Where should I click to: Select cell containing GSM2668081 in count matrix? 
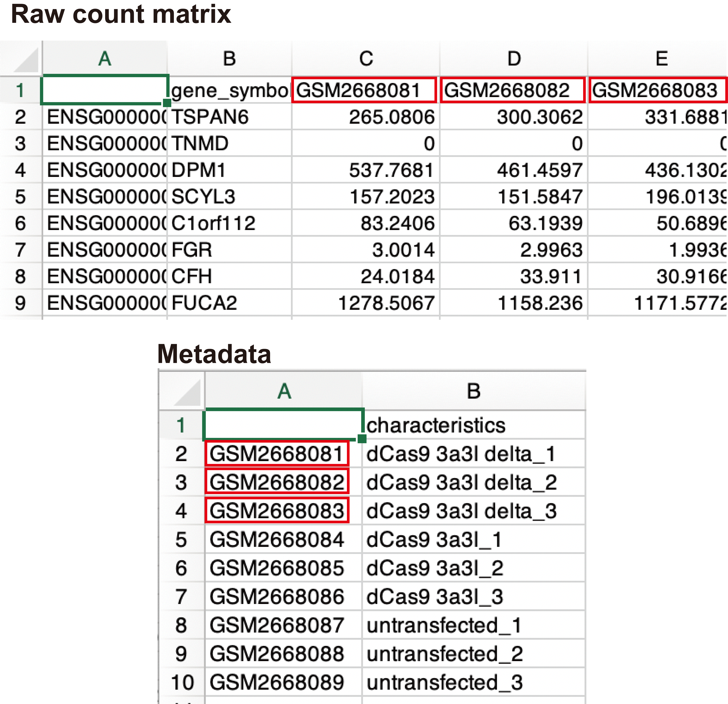coord(364,90)
